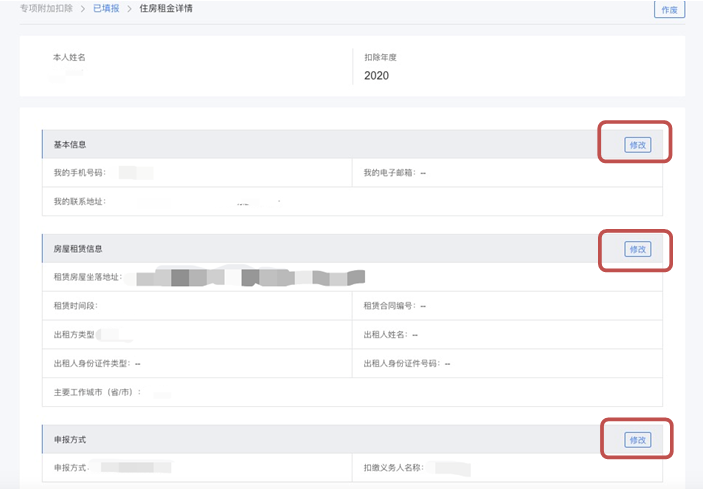Click the 出租人身份证件号码 field
703x490 pixels.
pyautogui.click(x=407, y=363)
